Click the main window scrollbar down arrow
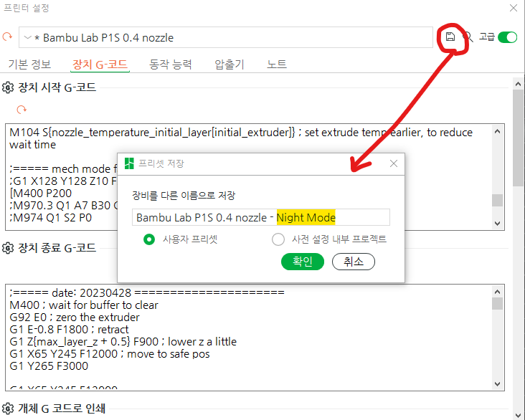Screen dimensions: 525x420 tap(519, 414)
